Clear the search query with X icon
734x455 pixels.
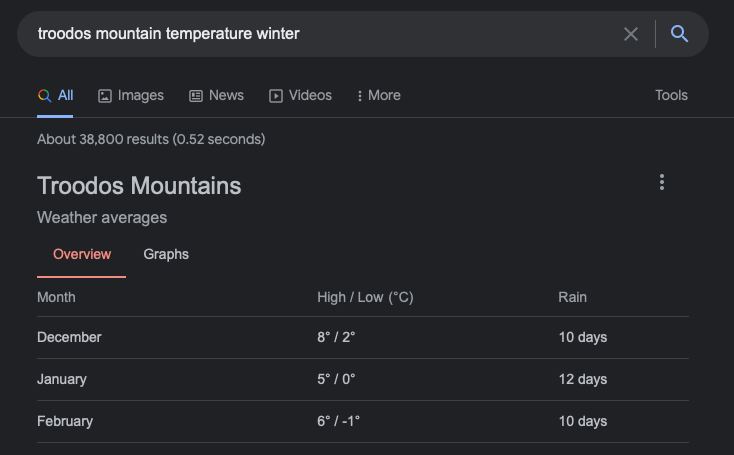[x=631, y=34]
